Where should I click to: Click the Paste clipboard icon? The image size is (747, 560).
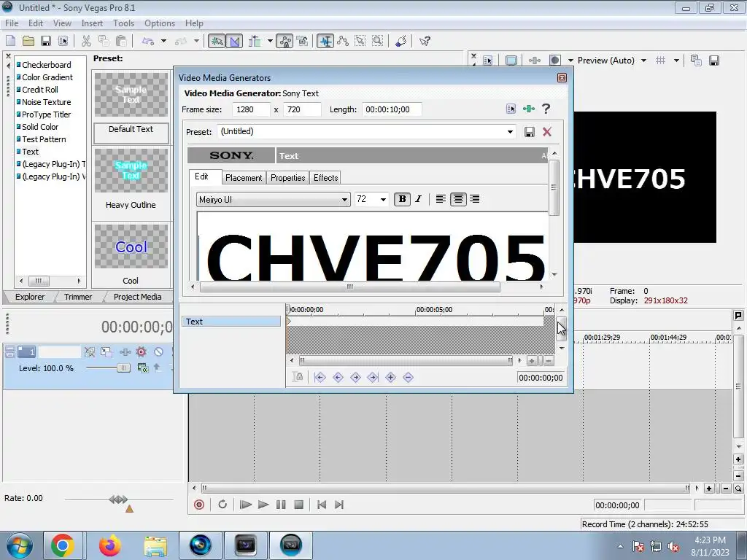click(x=122, y=41)
